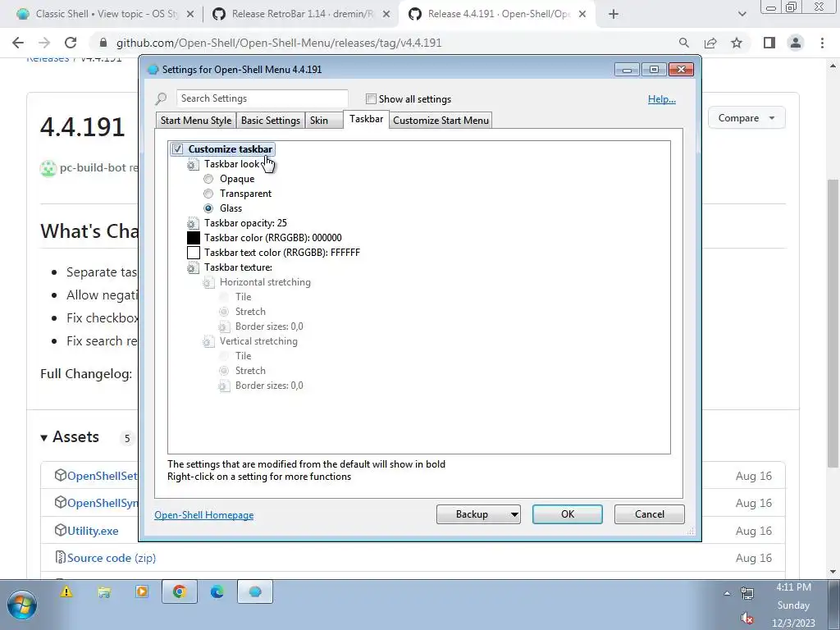The height and width of the screenshot is (630, 840).
Task: Click the network tray icon
Action: tap(746, 593)
